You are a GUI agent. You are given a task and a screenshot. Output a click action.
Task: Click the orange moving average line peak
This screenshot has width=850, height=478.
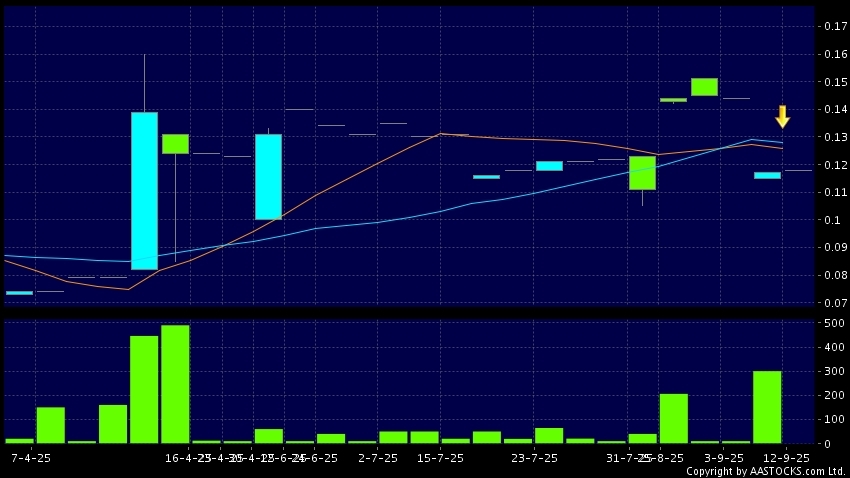tap(440, 133)
